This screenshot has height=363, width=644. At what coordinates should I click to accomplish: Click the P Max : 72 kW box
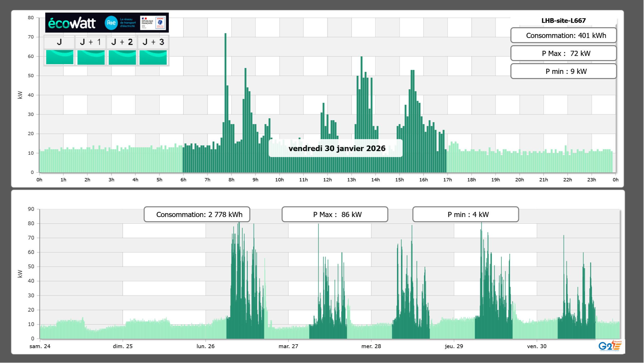[563, 53]
